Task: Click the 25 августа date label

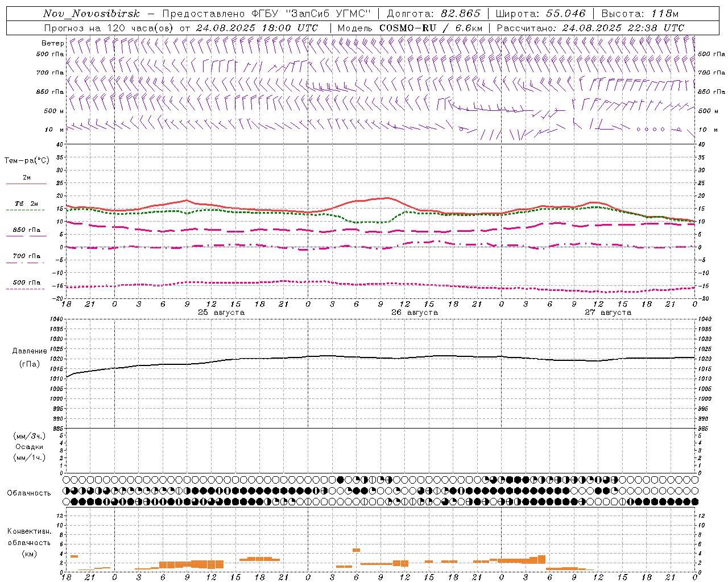Action: click(x=221, y=313)
